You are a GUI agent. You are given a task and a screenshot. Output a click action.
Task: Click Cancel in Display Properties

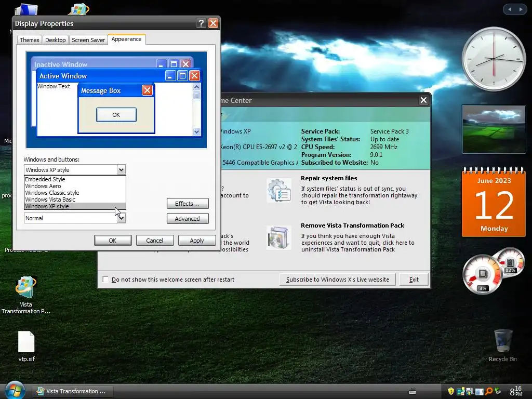155,240
